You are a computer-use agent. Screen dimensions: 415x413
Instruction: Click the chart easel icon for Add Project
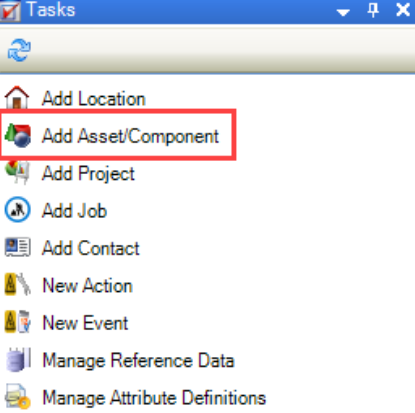(x=18, y=172)
